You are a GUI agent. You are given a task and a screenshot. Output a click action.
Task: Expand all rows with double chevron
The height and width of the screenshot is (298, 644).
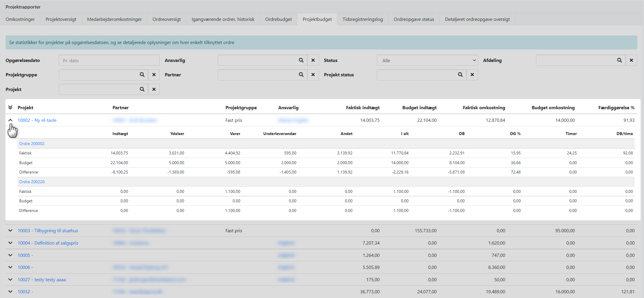click(10, 107)
